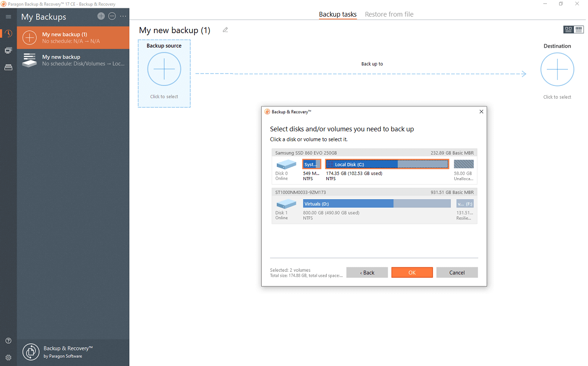
Task: Select 'My new backup' Disk/Volumes task
Action: coord(73,60)
